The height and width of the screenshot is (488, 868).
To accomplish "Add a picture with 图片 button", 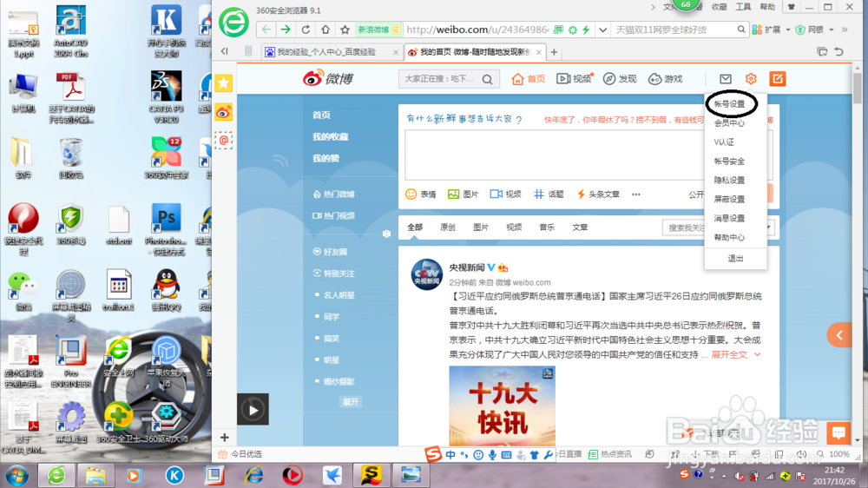I will 463,194.
